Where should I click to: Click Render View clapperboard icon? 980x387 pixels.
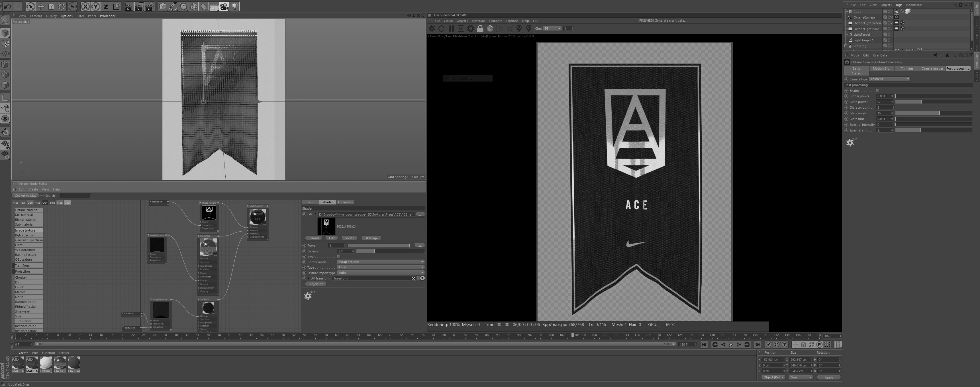pyautogui.click(x=128, y=7)
